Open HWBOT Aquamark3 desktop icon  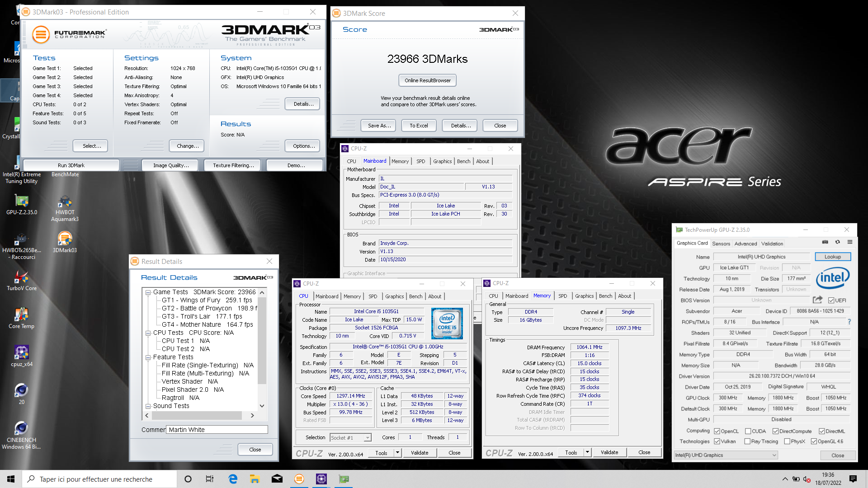point(65,208)
